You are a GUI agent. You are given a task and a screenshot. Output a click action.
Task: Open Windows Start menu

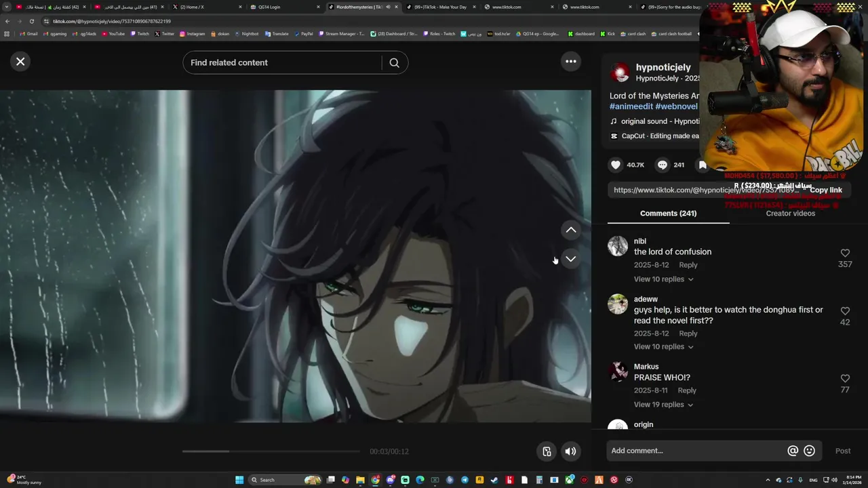pos(239,480)
